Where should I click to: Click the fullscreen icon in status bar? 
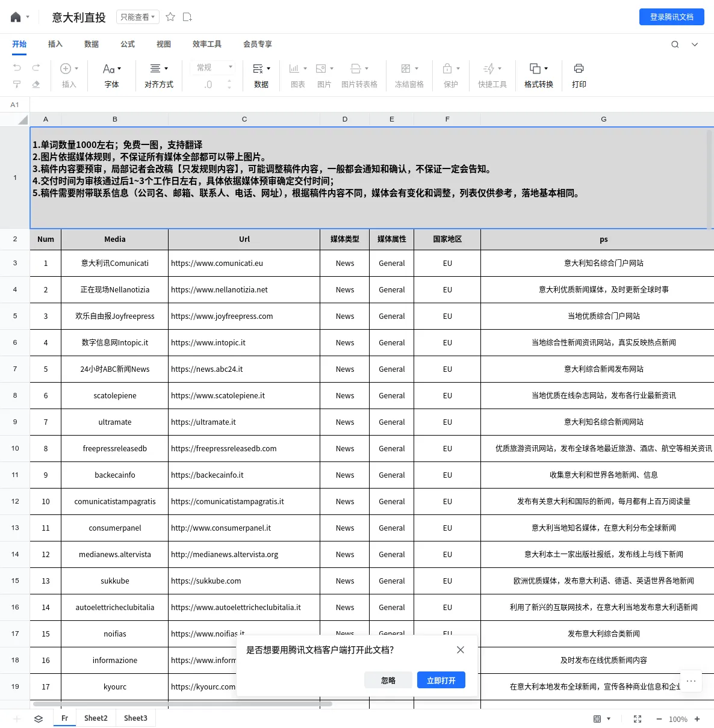[638, 719]
